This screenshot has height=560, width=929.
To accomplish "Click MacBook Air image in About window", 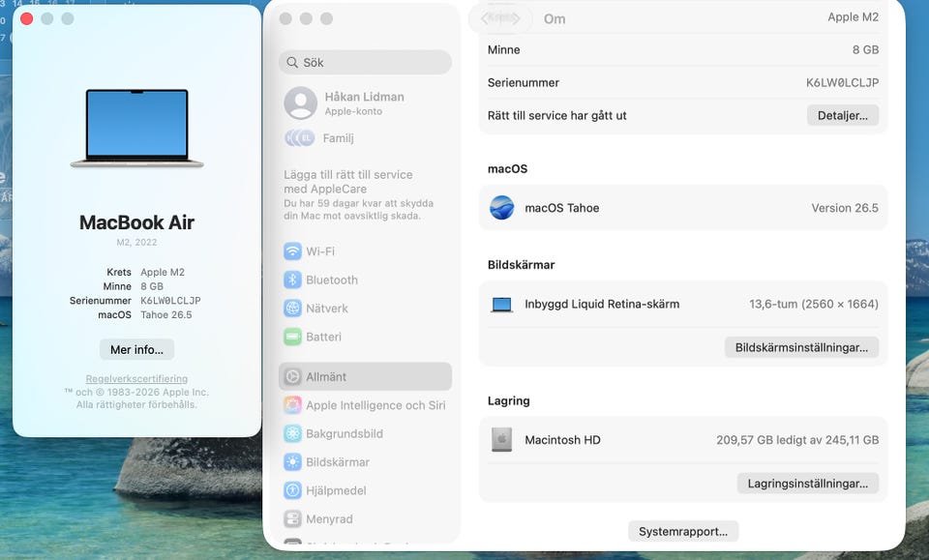I will click(136, 129).
